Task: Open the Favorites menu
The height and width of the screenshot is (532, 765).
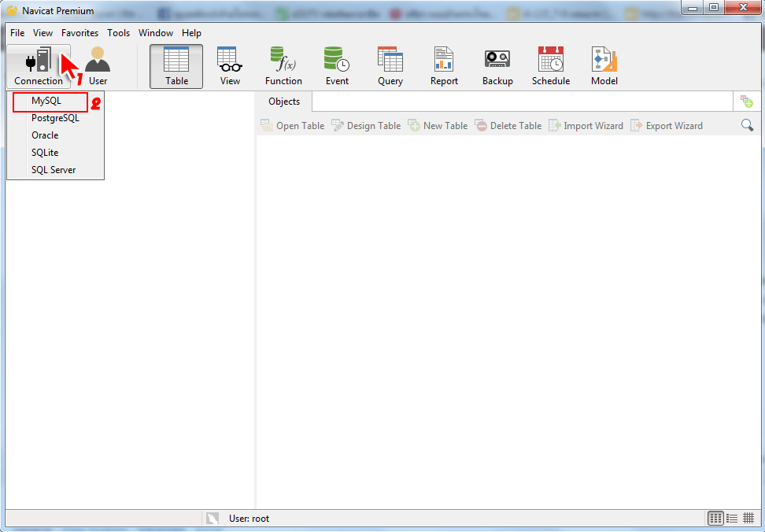Action: click(x=80, y=33)
